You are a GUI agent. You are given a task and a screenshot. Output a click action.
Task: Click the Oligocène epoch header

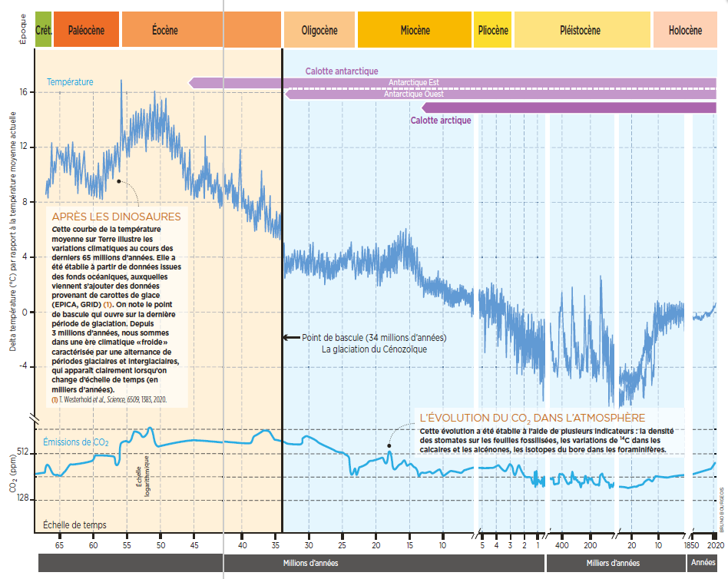pyautogui.click(x=319, y=31)
